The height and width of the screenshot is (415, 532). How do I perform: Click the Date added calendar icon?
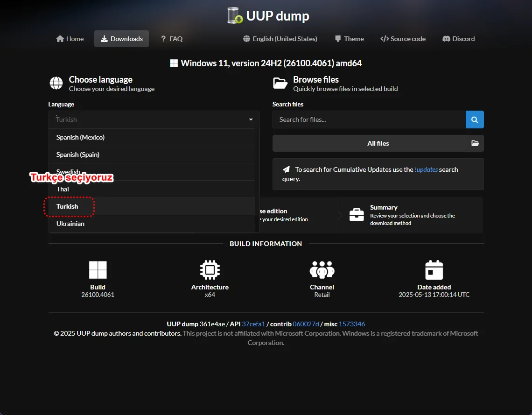[x=434, y=270]
